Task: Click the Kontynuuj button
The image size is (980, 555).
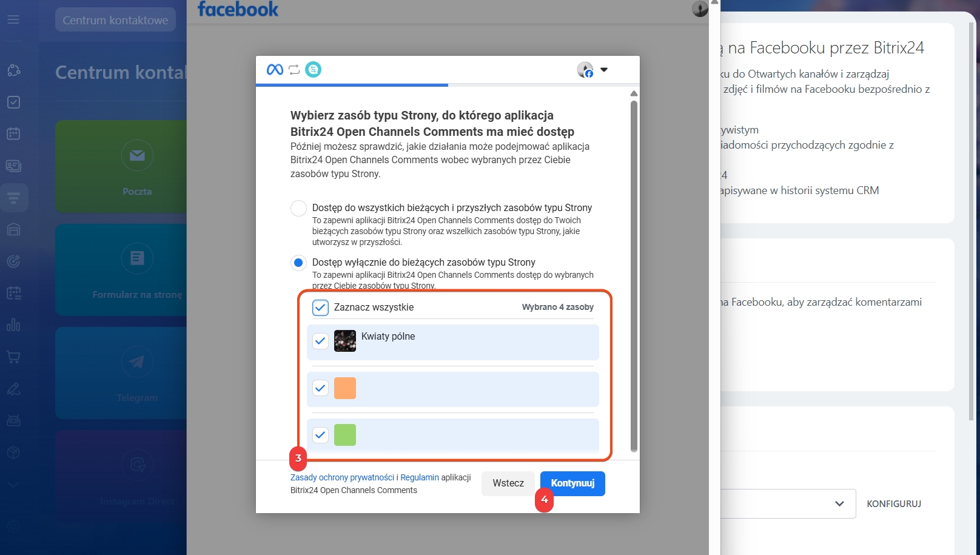Action: [572, 483]
